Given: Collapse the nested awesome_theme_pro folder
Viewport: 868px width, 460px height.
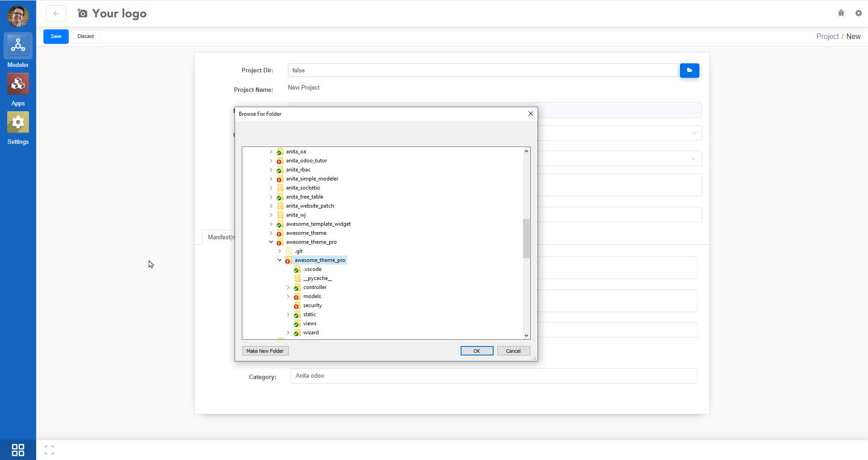Looking at the screenshot, I should (279, 260).
